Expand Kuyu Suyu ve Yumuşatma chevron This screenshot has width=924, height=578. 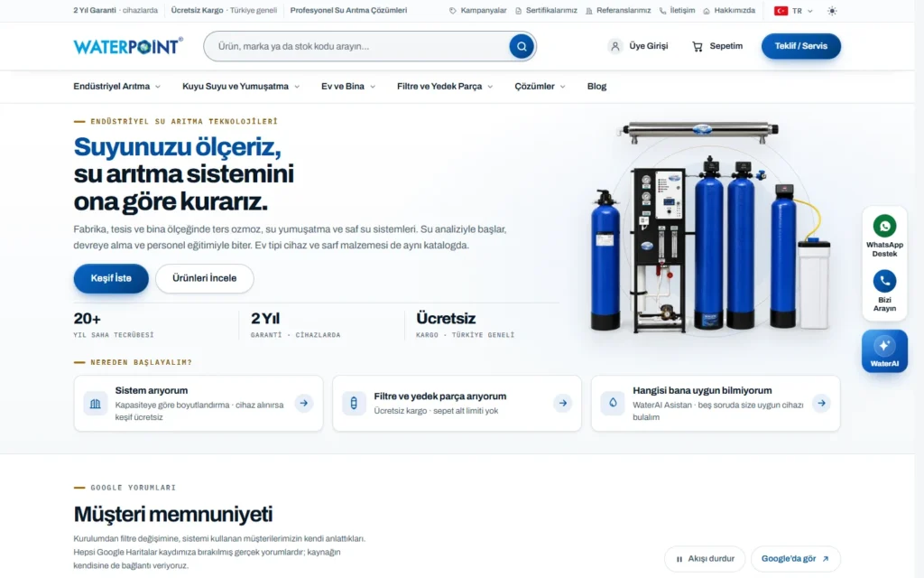tap(296, 87)
